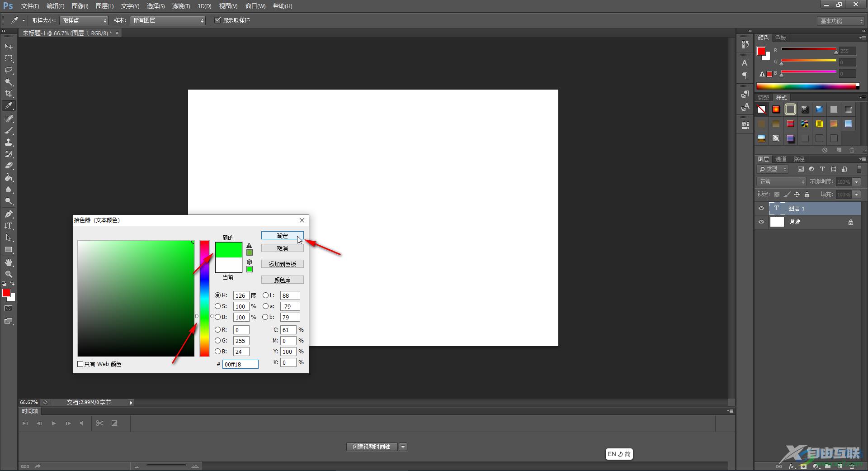Click the 取消 button
The width and height of the screenshot is (868, 471).
pos(283,248)
